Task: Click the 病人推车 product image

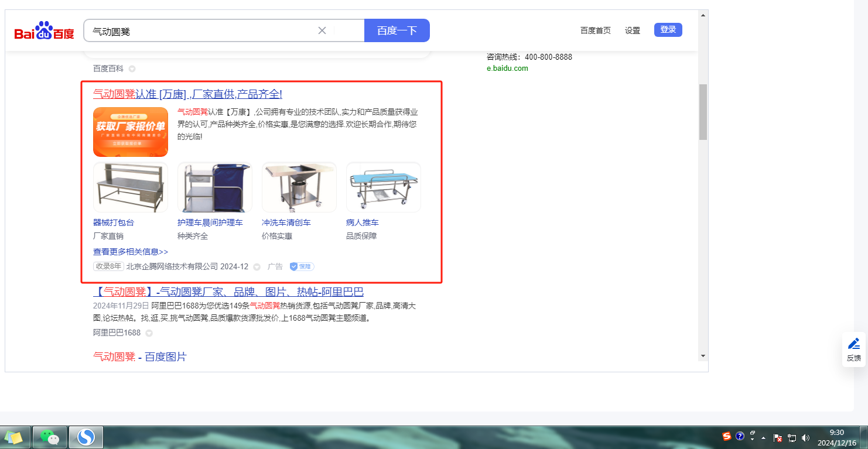Action: (x=384, y=187)
